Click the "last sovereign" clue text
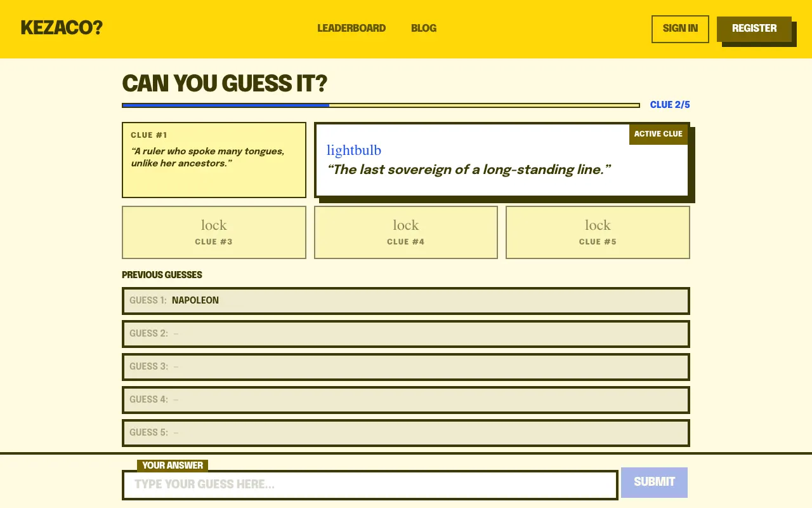 [x=469, y=170]
